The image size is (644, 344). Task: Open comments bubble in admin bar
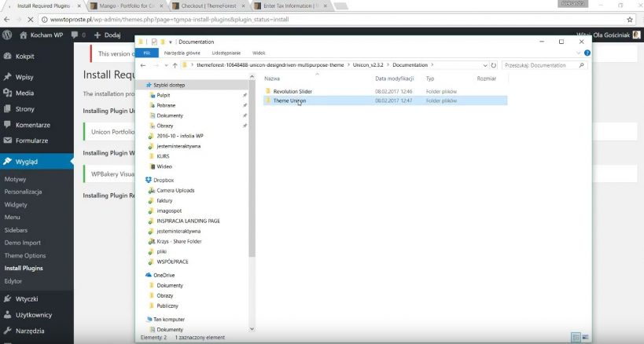79,35
